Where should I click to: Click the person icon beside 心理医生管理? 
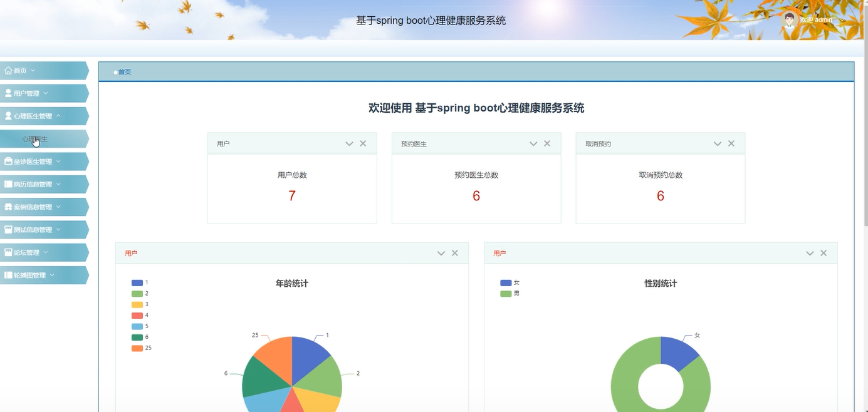click(8, 116)
